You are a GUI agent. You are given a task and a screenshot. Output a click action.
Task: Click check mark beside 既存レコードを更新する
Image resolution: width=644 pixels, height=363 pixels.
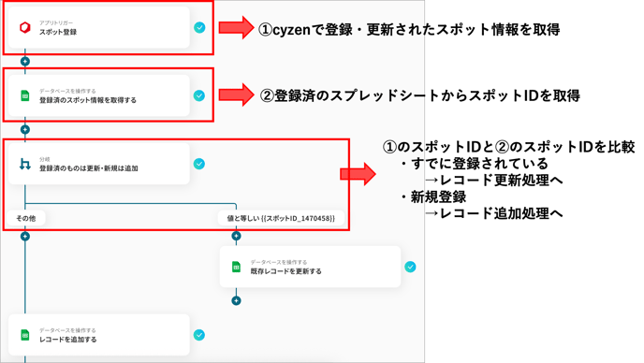point(410,267)
